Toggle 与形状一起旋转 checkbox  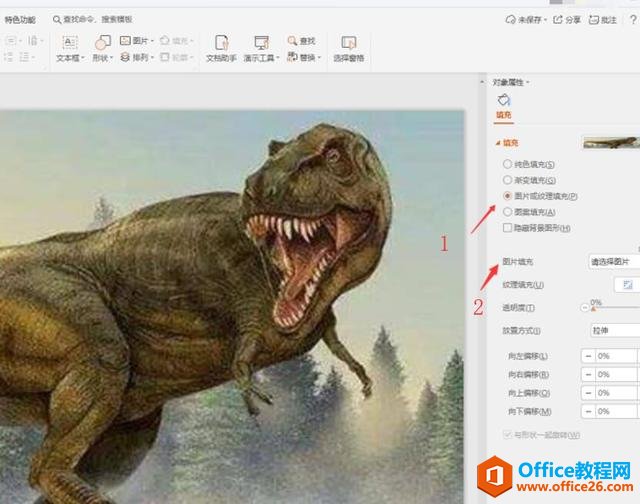(507, 435)
